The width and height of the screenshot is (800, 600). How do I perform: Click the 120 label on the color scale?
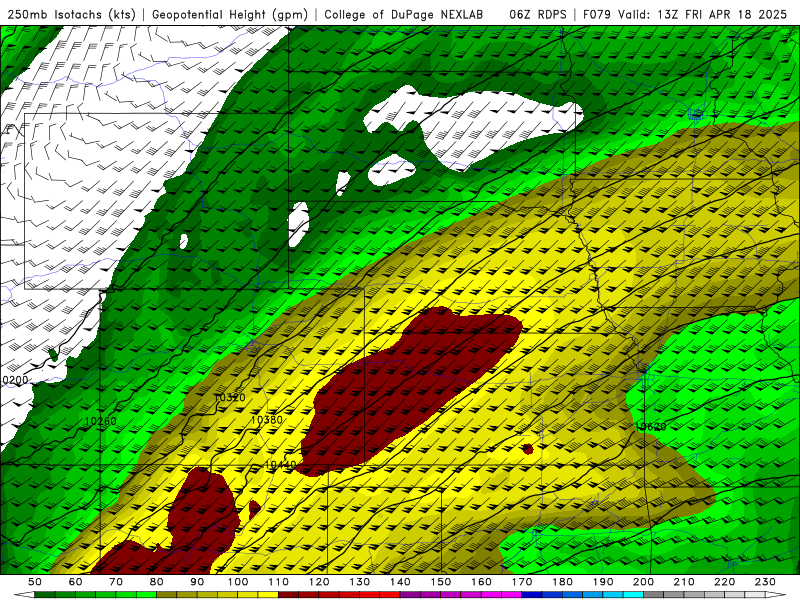[319, 582]
